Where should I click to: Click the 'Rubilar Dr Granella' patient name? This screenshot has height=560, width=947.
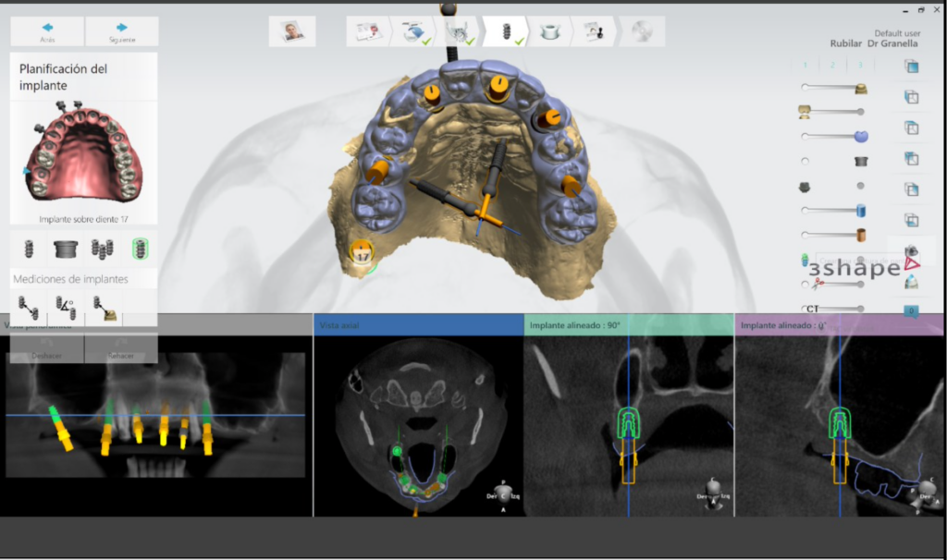[873, 43]
